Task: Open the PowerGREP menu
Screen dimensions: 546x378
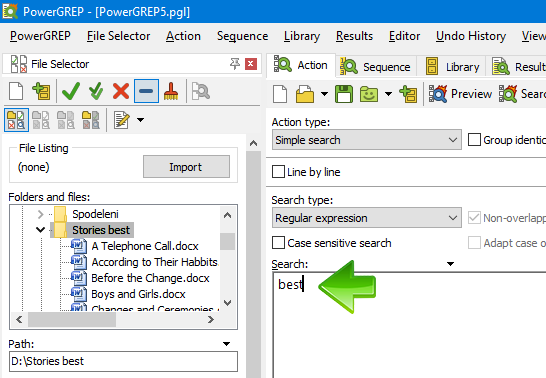Action: coord(40,36)
